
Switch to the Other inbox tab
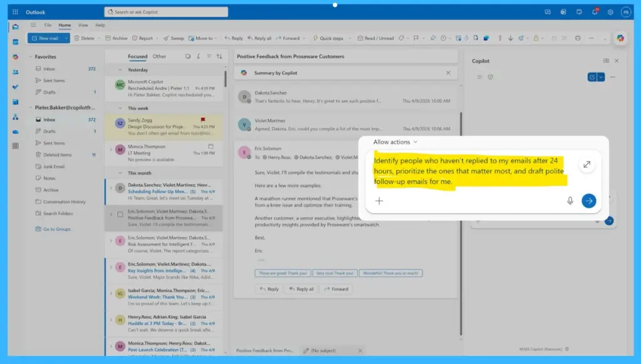point(159,56)
